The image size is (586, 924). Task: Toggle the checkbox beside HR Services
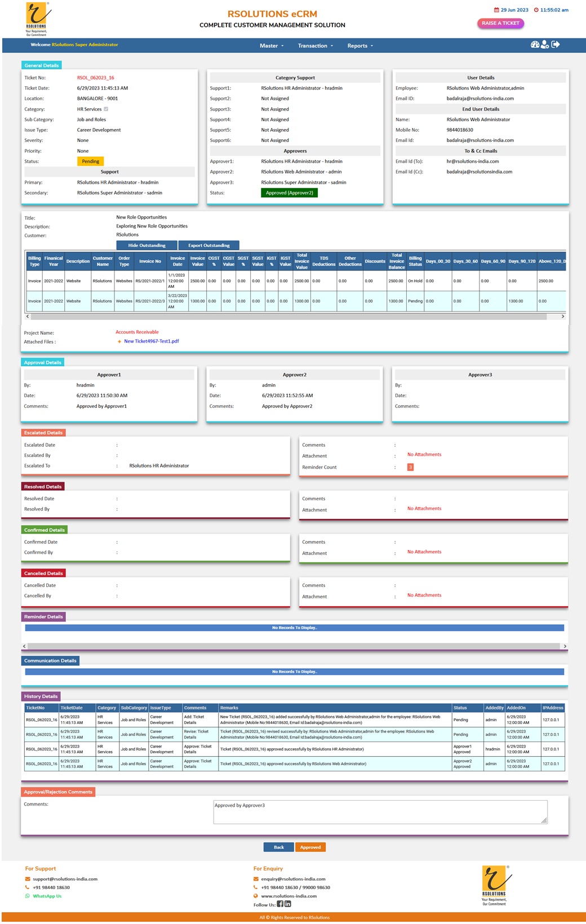(106, 109)
